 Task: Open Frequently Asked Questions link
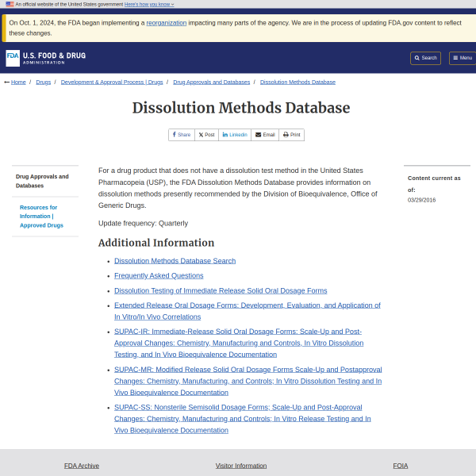(x=159, y=275)
